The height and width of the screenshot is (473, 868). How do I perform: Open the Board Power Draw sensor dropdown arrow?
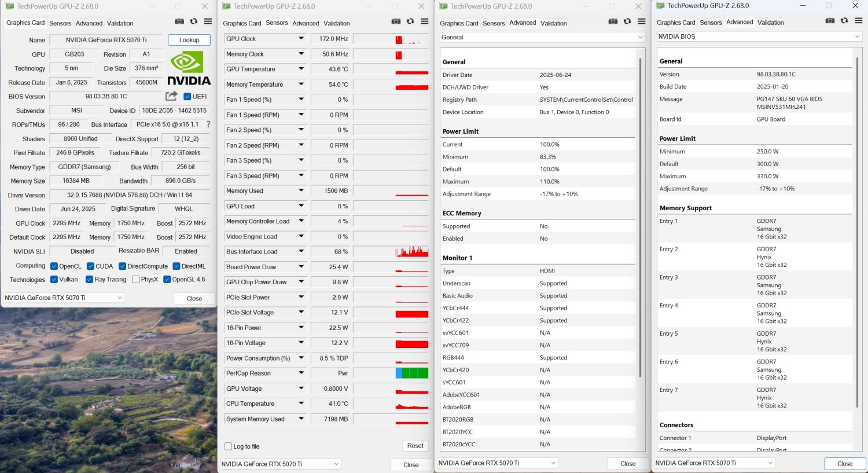coord(301,267)
